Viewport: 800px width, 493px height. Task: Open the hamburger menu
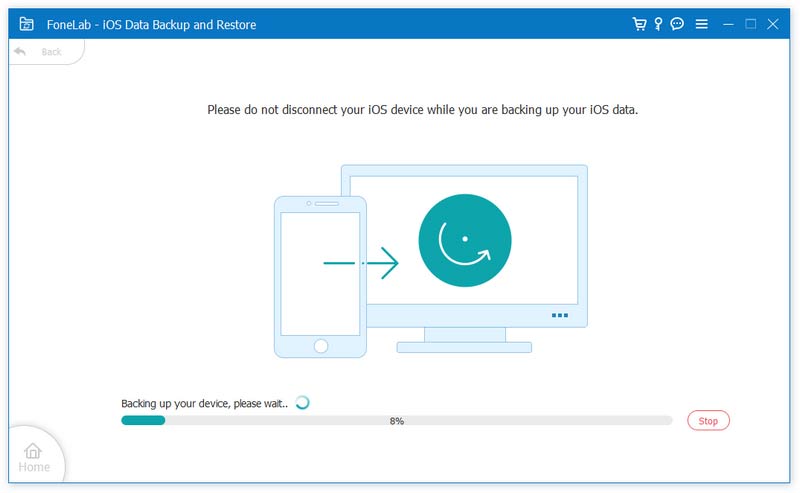click(x=702, y=24)
